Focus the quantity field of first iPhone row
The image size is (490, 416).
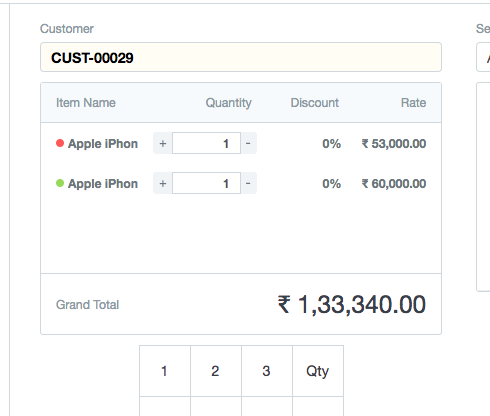[x=206, y=143]
